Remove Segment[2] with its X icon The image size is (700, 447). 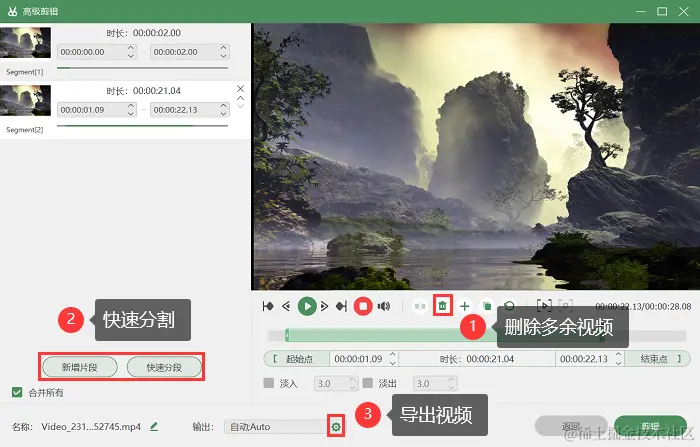[240, 88]
